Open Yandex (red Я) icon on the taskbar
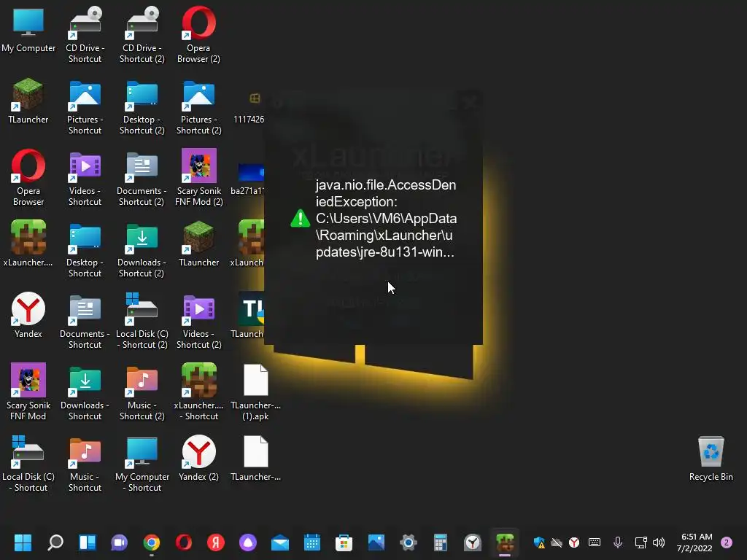 [x=216, y=542]
